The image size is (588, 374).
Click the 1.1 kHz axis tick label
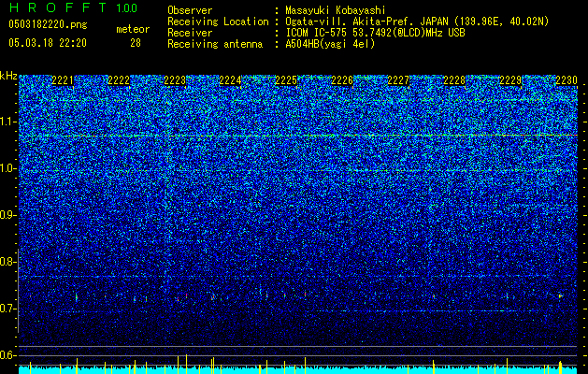[x=7, y=122]
